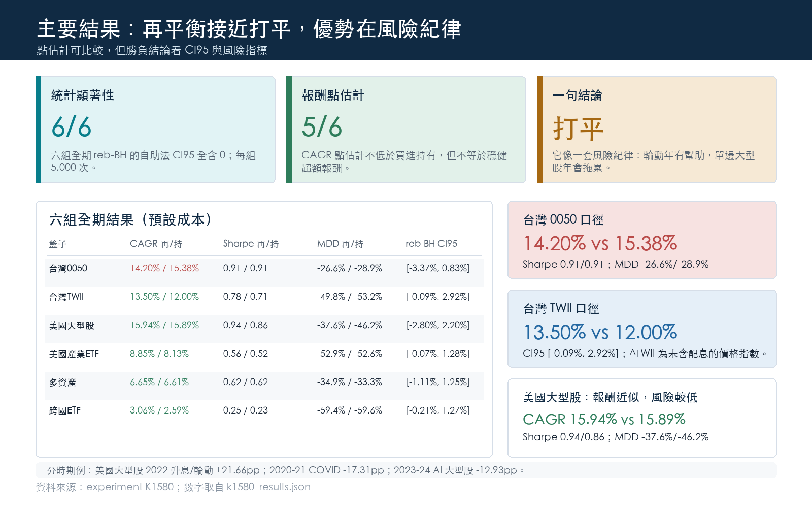Click the 美國大型股 row label
The width and height of the screenshot is (812, 508).
pos(72,325)
